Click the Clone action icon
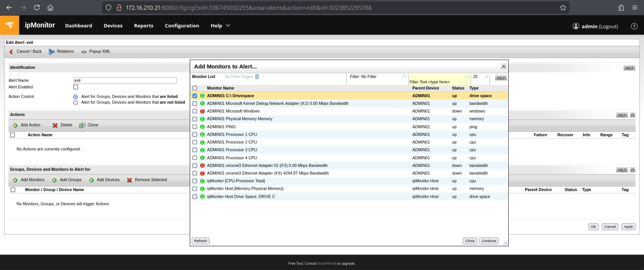Screen dimensions: 644x270 point(82,125)
